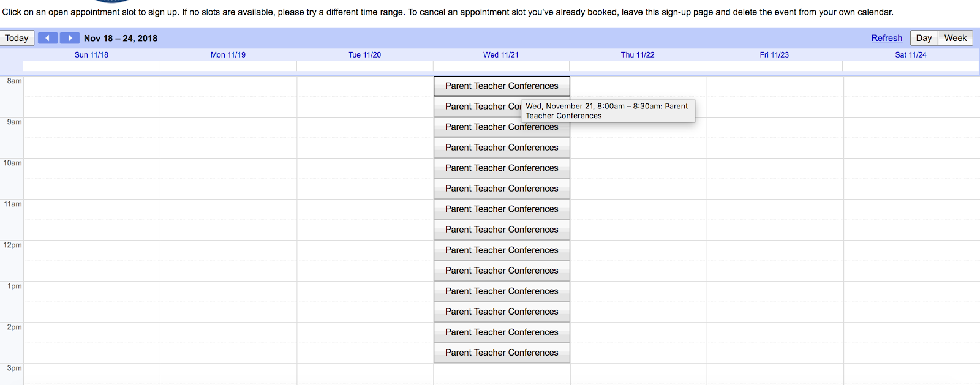Screen dimensions: 980x385
Task: Open the Sat 11/24 day header
Action: (x=910, y=54)
